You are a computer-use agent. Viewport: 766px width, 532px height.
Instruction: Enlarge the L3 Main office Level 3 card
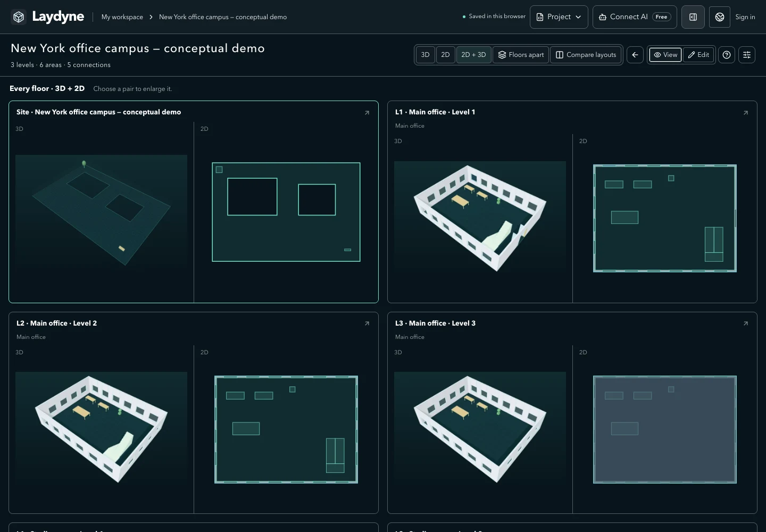coord(746,323)
